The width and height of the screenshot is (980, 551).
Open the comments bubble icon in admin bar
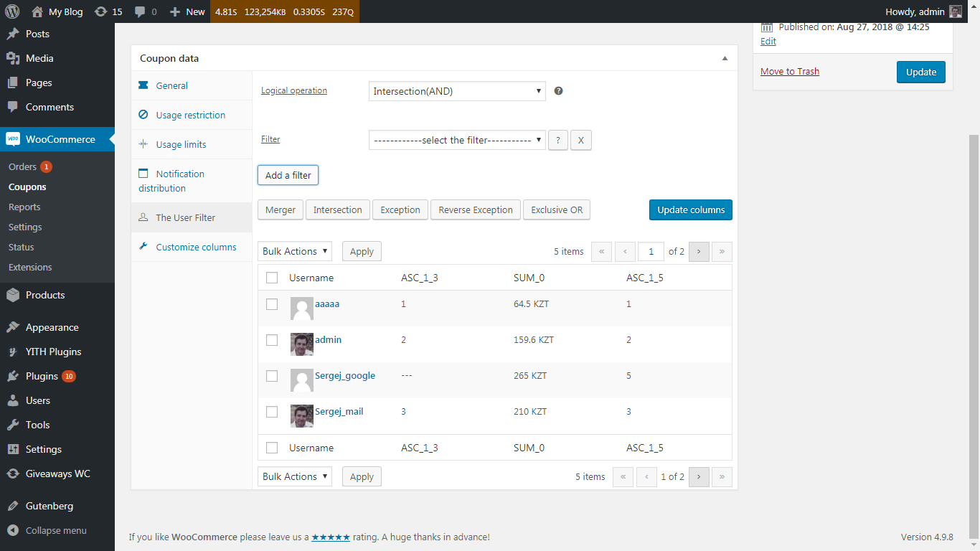click(140, 11)
